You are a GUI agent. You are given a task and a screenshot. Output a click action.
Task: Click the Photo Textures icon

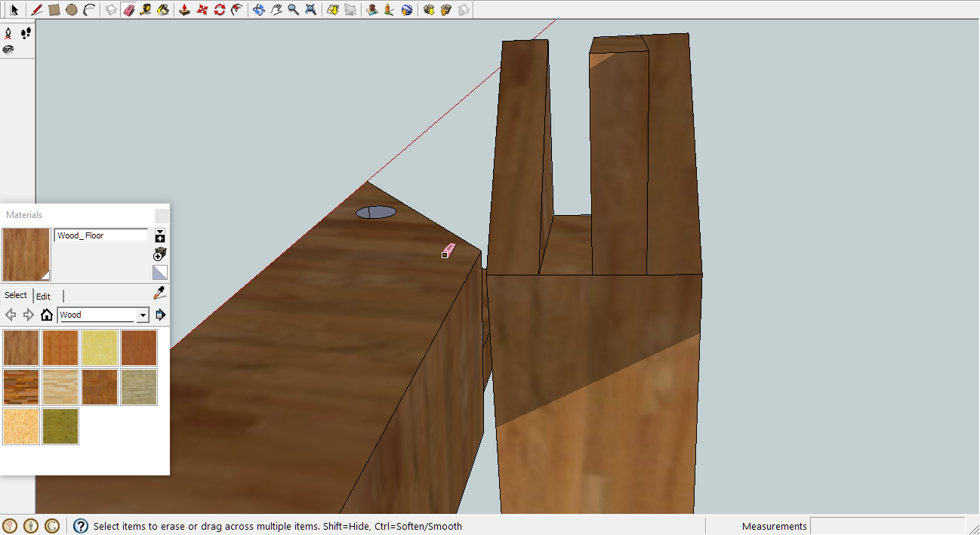click(389, 10)
